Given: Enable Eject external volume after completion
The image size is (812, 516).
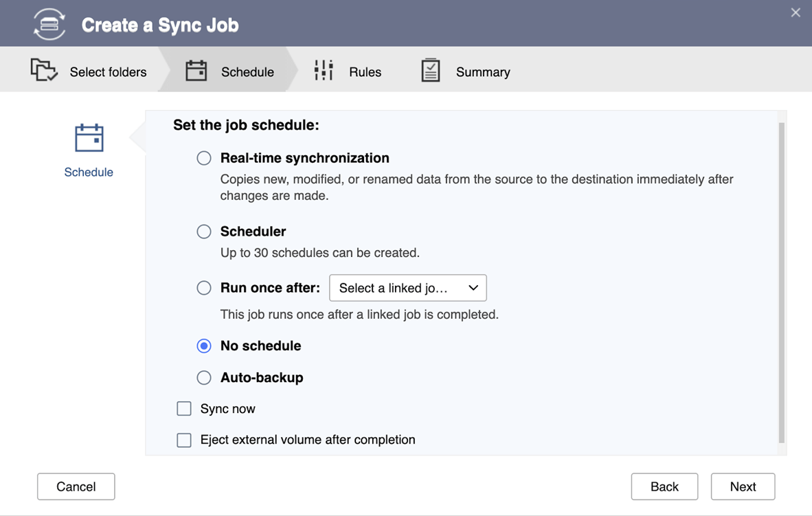Looking at the screenshot, I should [184, 440].
